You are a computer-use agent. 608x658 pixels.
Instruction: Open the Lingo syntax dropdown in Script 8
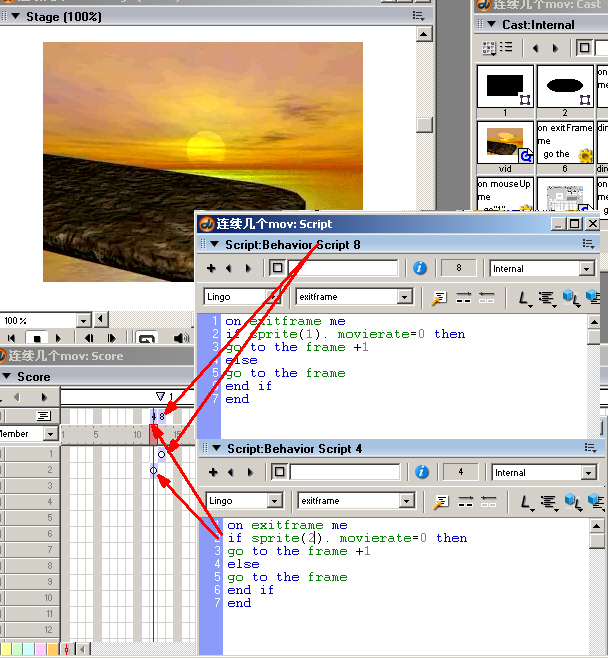click(274, 297)
